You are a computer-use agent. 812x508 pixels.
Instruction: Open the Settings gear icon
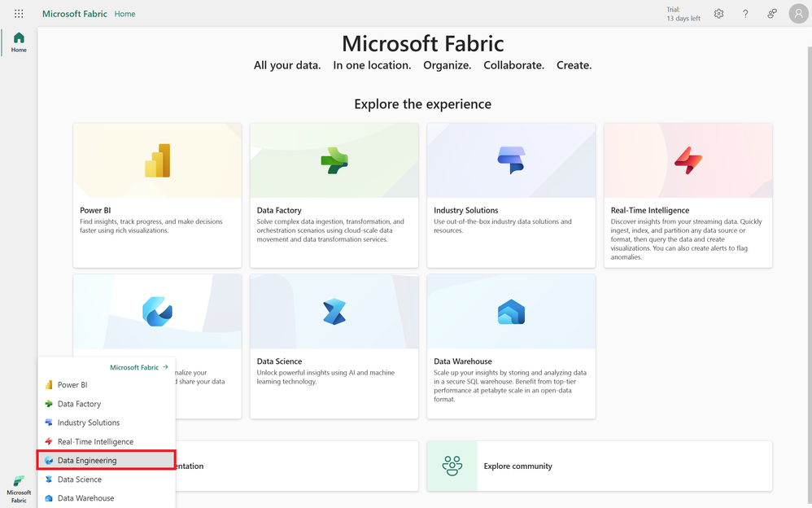coord(718,14)
